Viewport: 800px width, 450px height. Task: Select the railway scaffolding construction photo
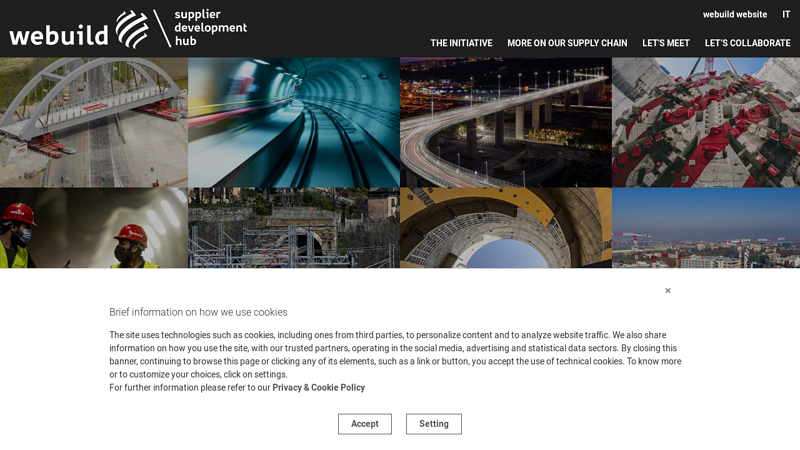tap(294, 228)
